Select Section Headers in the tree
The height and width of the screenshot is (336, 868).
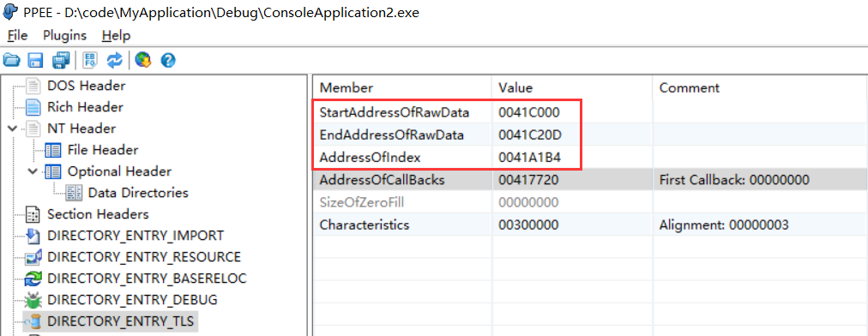(98, 213)
